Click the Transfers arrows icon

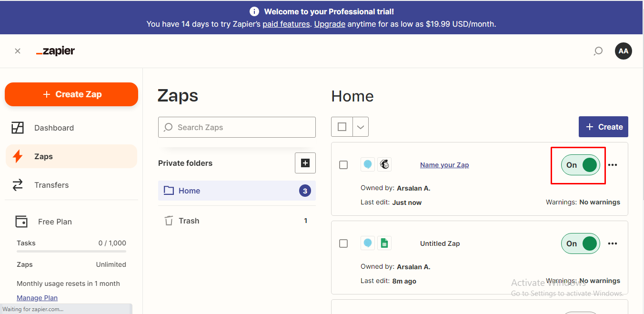pos(18,185)
